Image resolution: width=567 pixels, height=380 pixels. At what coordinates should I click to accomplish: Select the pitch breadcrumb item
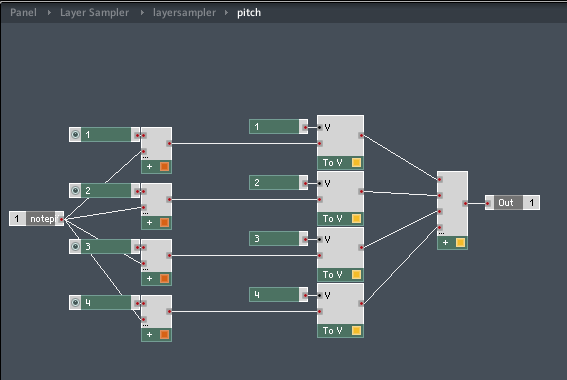tap(249, 13)
